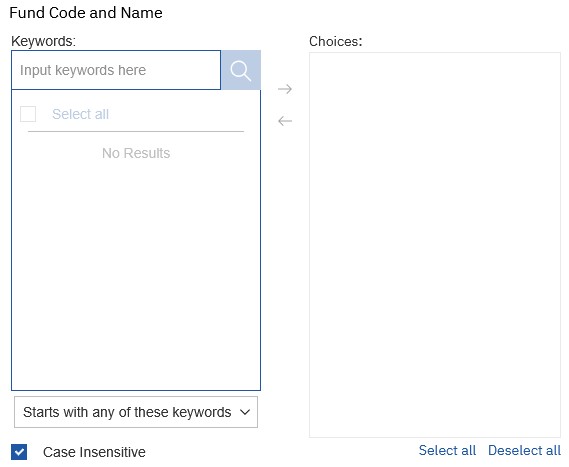This screenshot has width=569, height=467.
Task: Click the 'Case Insensitive' label text
Action: coord(94,452)
